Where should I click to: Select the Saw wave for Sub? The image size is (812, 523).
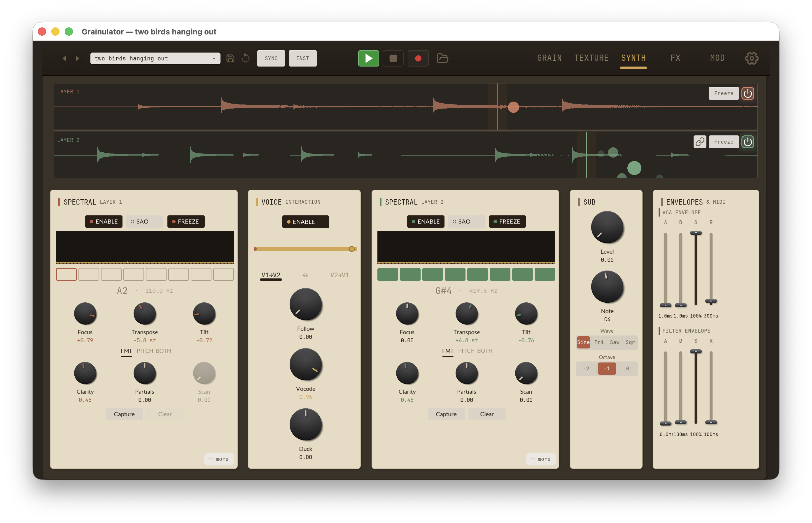coord(615,342)
